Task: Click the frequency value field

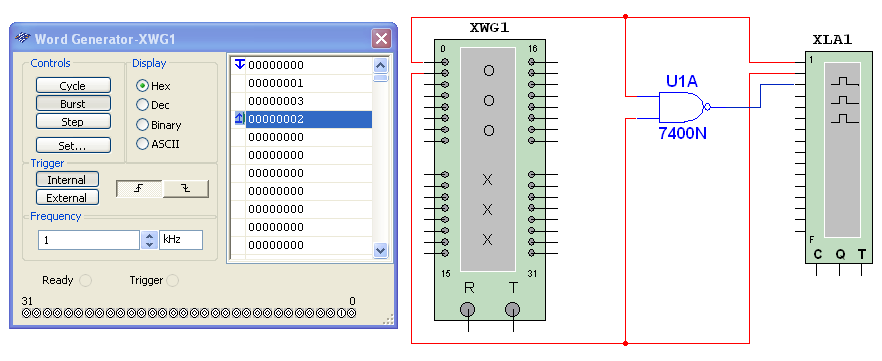Action: pos(88,240)
